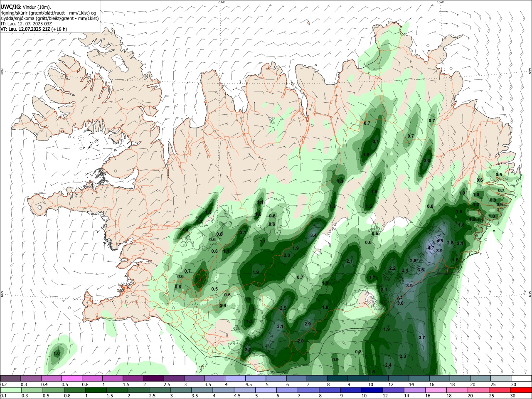The height and width of the screenshot is (399, 532).
Task: Select the 4.7 precipitation value on the map
Action: tap(431, 248)
